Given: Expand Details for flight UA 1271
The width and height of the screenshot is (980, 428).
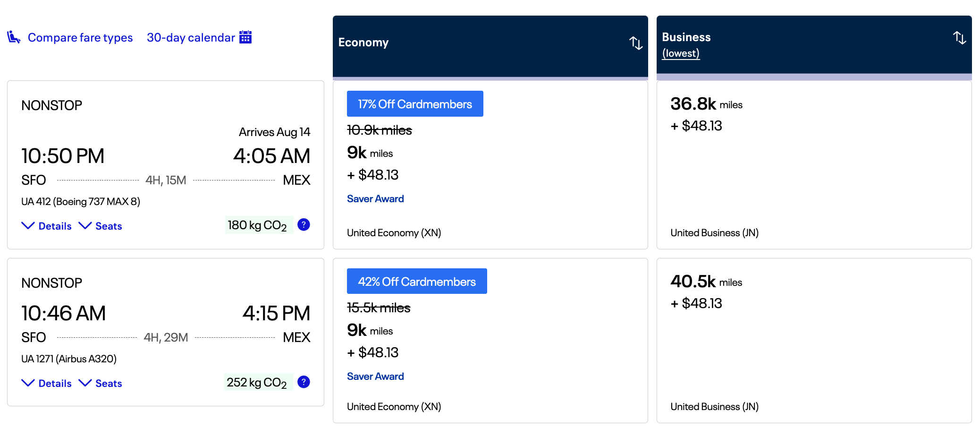Looking at the screenshot, I should point(47,384).
